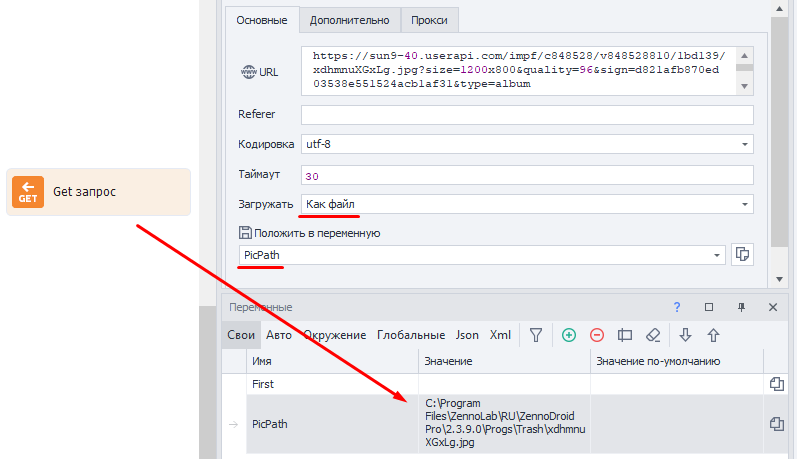Image resolution: width=797 pixels, height=459 pixels.
Task: Open help for the variables panel
Action: [677, 308]
